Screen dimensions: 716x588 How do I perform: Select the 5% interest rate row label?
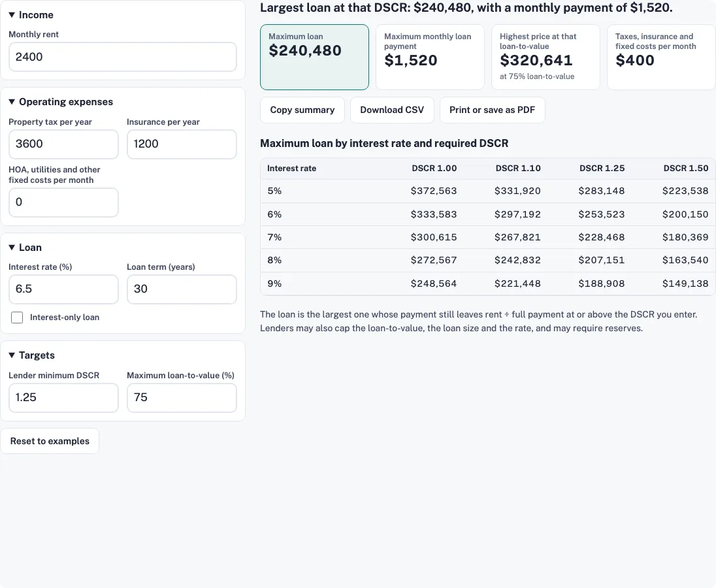click(274, 191)
